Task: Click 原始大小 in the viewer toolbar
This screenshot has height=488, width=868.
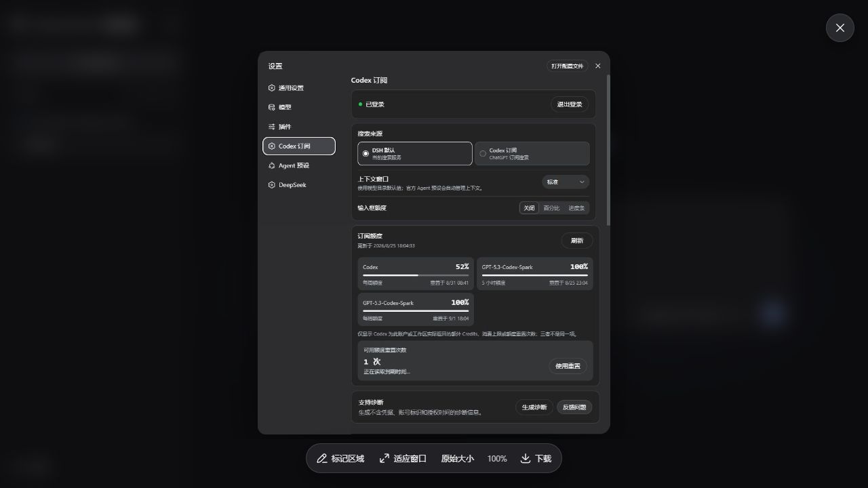Action: 458,459
